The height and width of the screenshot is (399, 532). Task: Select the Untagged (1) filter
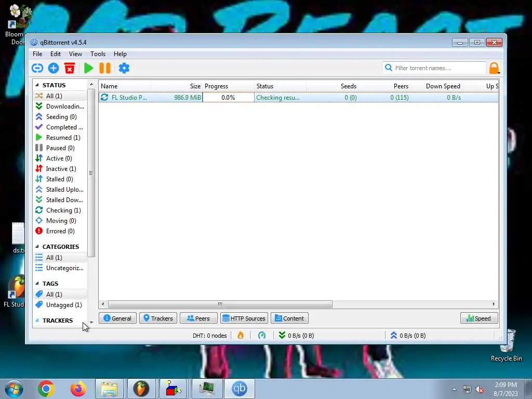pos(60,305)
